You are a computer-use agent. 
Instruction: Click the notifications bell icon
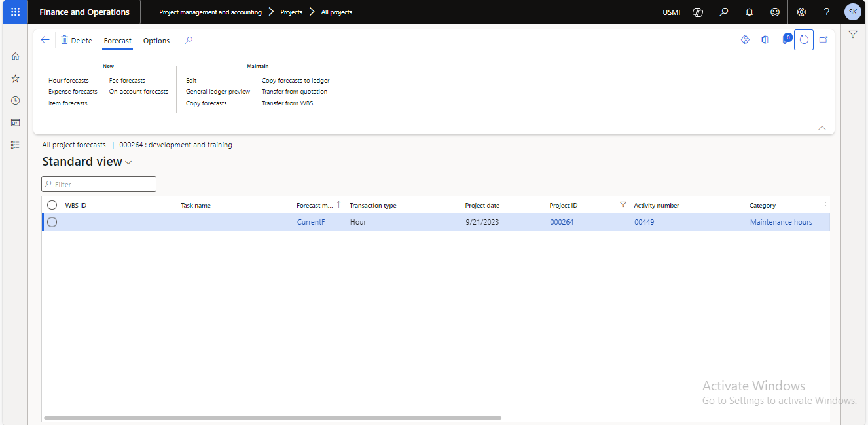click(x=749, y=12)
